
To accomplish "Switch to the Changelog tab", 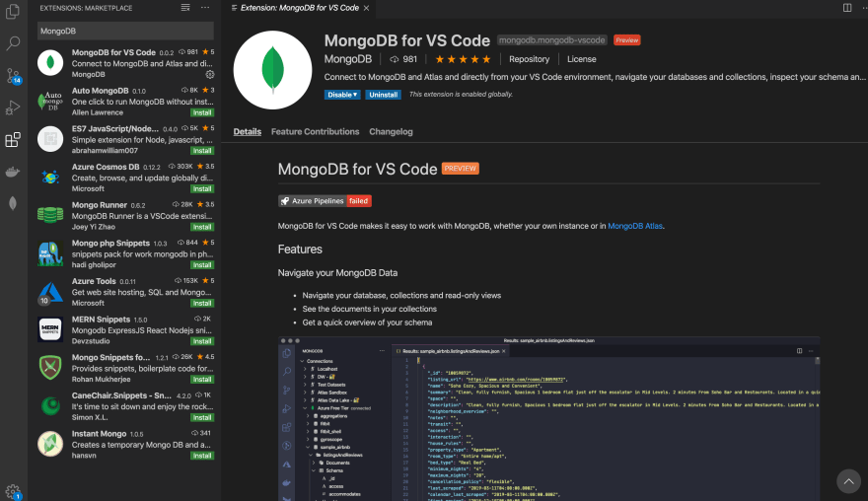I will click(x=391, y=132).
